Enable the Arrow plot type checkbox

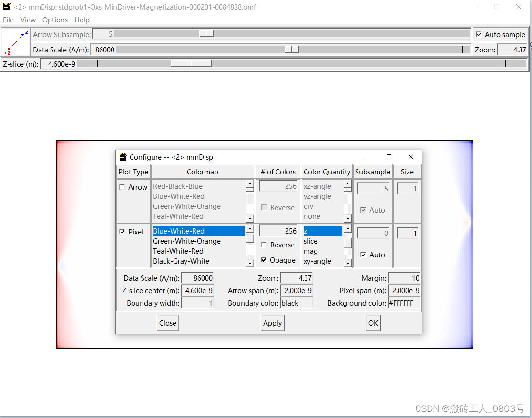122,187
